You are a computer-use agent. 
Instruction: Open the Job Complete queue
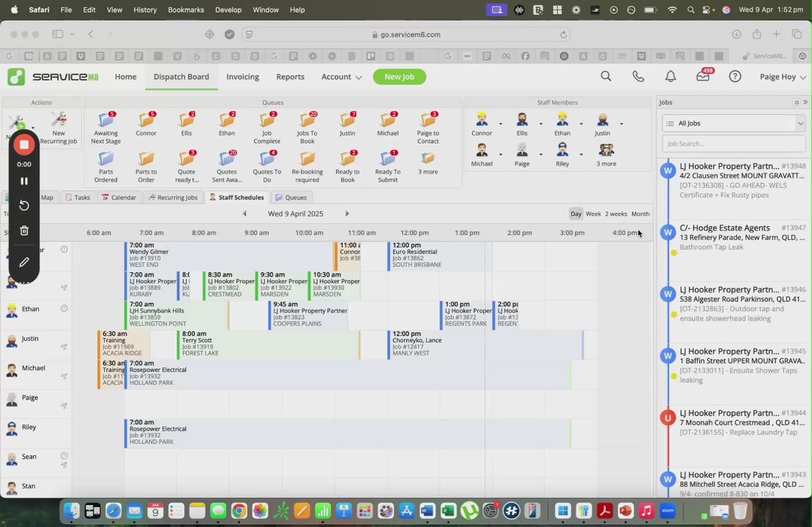pyautogui.click(x=267, y=127)
